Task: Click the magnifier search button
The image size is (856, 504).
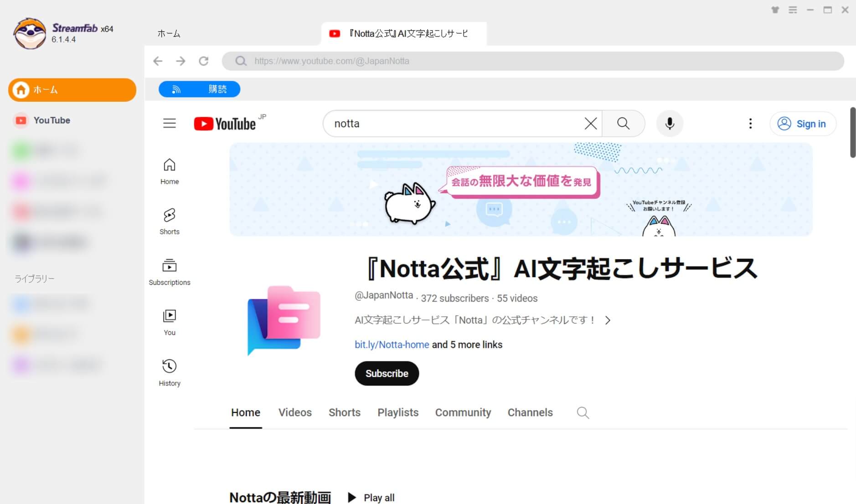Action: 623,123
